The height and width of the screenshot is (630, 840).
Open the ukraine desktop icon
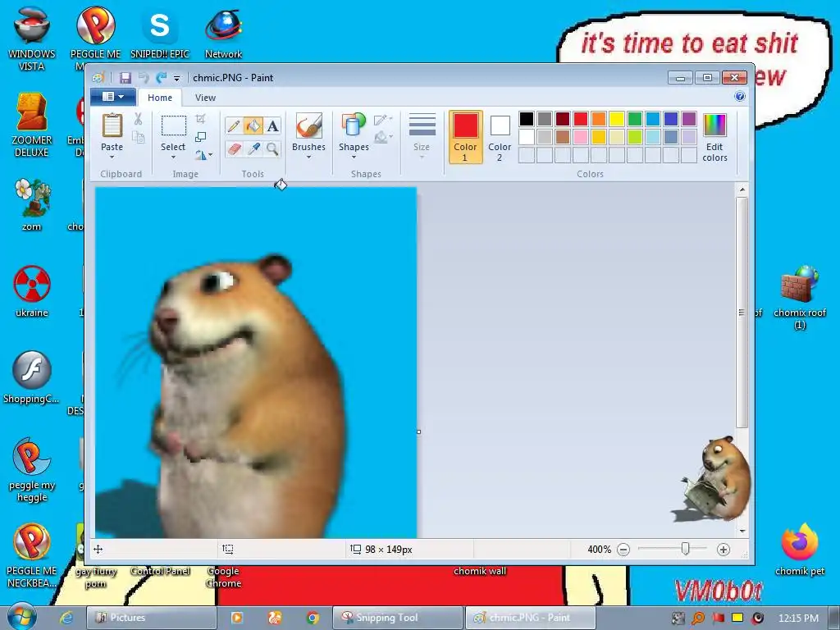32,291
